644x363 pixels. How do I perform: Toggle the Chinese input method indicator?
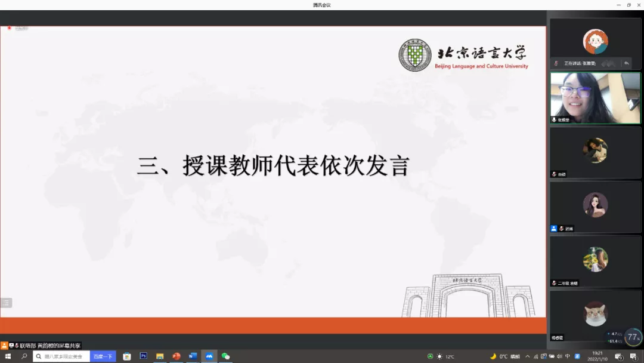pyautogui.click(x=568, y=356)
